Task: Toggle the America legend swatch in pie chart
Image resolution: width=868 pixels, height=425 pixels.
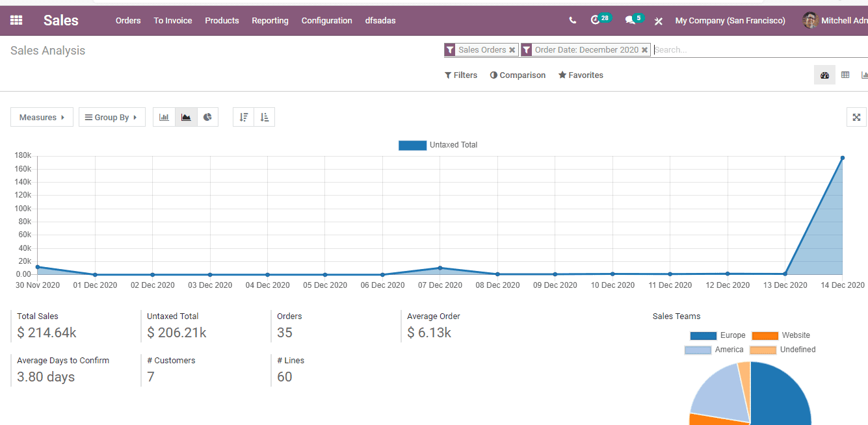Action: pos(698,350)
